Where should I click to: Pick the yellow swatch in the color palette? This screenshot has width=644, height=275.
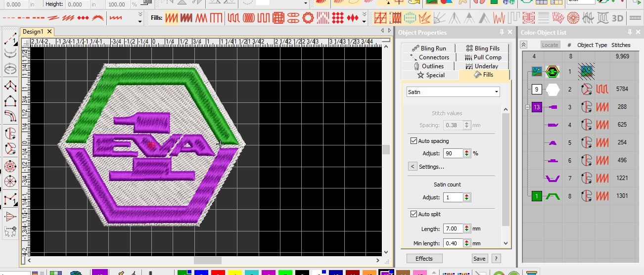click(234, 273)
